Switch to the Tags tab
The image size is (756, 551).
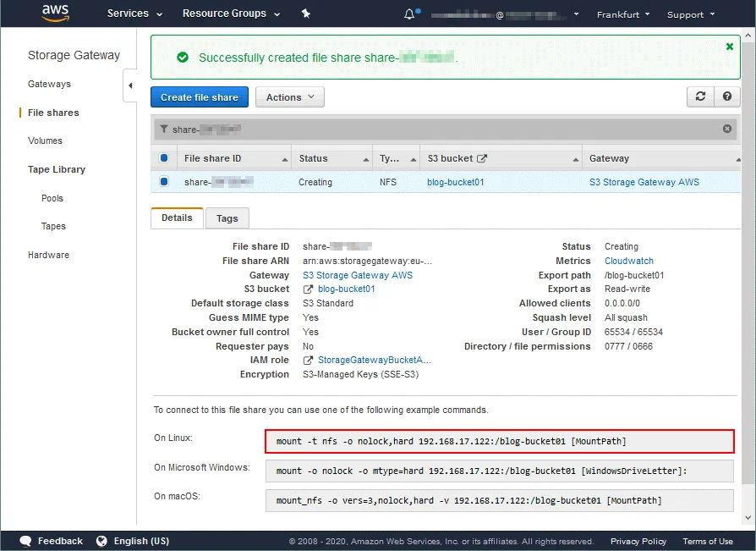coord(227,218)
